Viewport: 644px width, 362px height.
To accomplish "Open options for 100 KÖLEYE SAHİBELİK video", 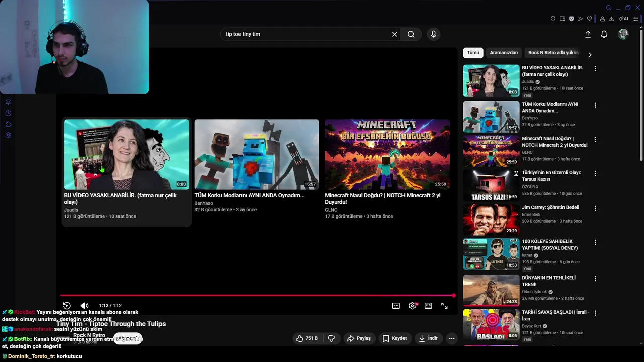I will pos(595,242).
